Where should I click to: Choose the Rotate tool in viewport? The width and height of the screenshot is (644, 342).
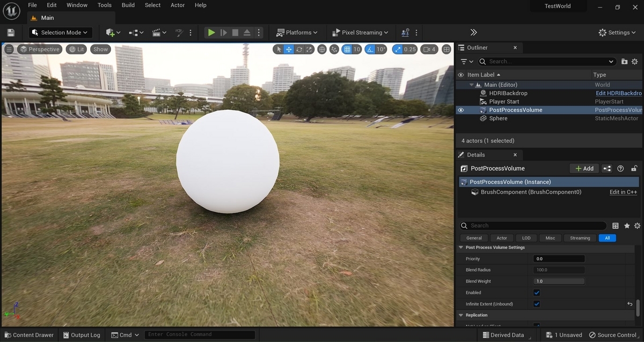point(299,49)
